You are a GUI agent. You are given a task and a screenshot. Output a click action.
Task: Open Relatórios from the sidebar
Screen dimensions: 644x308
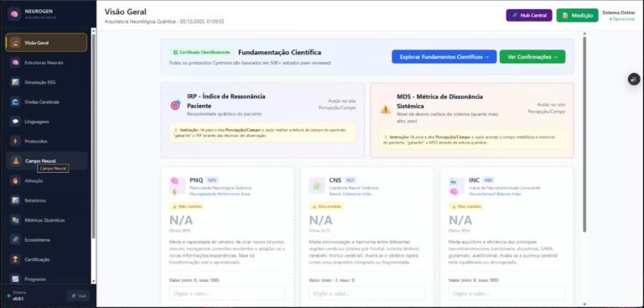pyautogui.click(x=46, y=201)
